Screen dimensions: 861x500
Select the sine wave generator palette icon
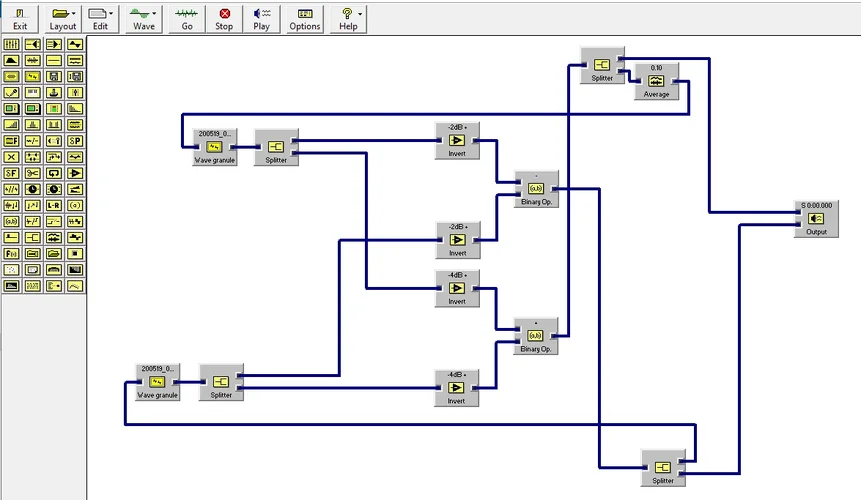pos(75,44)
